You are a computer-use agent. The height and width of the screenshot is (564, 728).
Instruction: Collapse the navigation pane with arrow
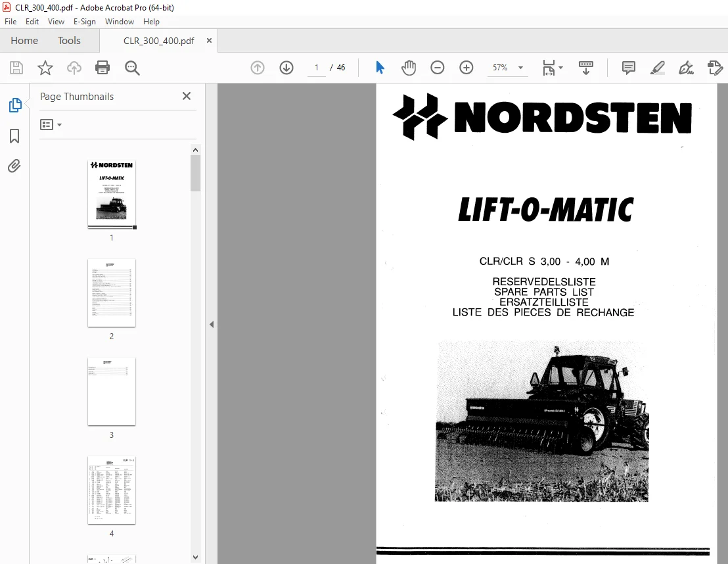pyautogui.click(x=212, y=324)
